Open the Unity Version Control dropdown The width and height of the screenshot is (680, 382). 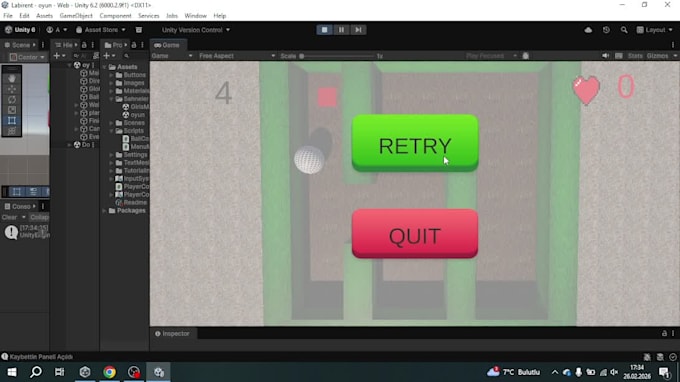coord(196,30)
